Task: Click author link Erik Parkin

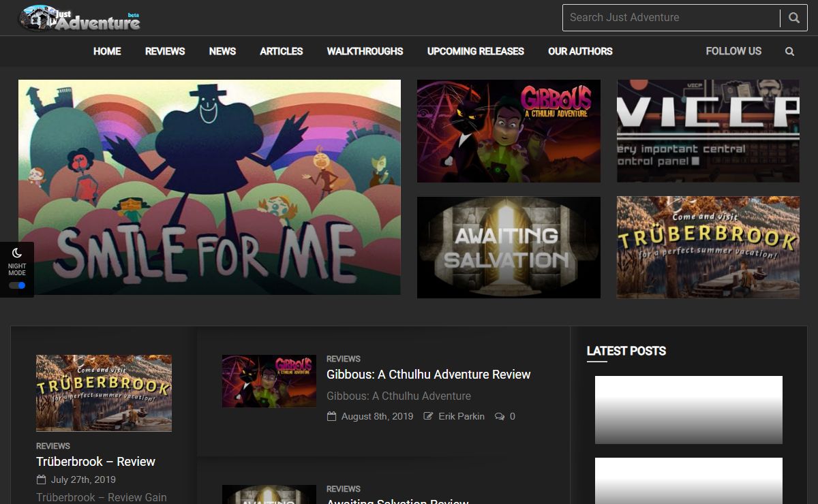Action: pyautogui.click(x=461, y=416)
